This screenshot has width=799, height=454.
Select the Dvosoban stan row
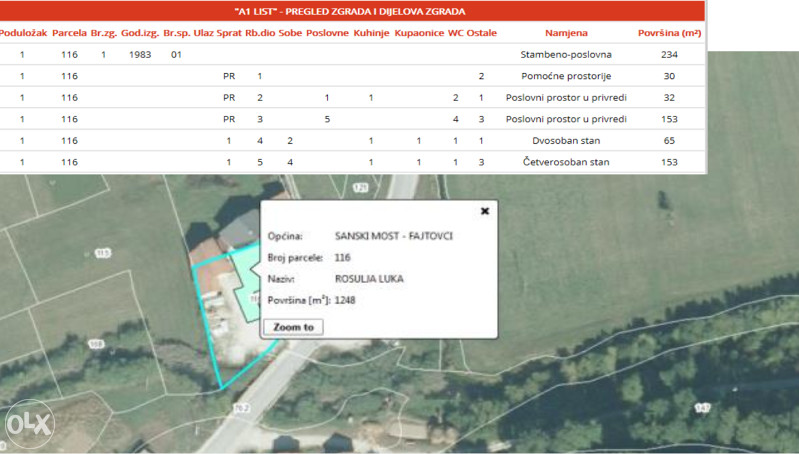(566, 141)
